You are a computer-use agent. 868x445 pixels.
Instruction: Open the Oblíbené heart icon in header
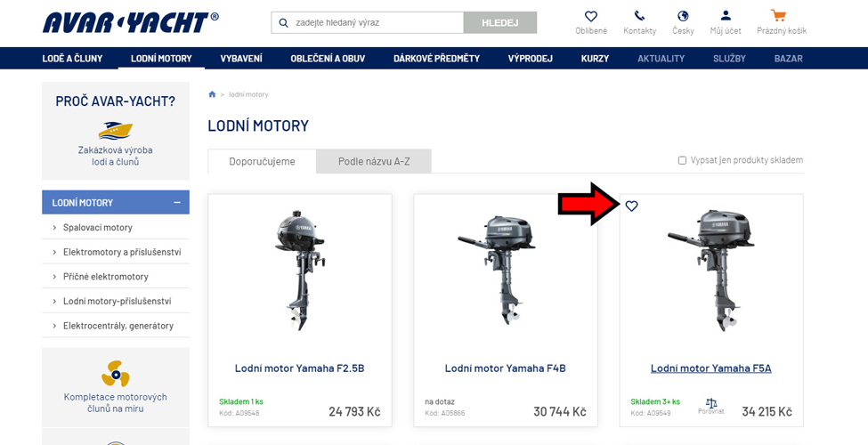[591, 16]
